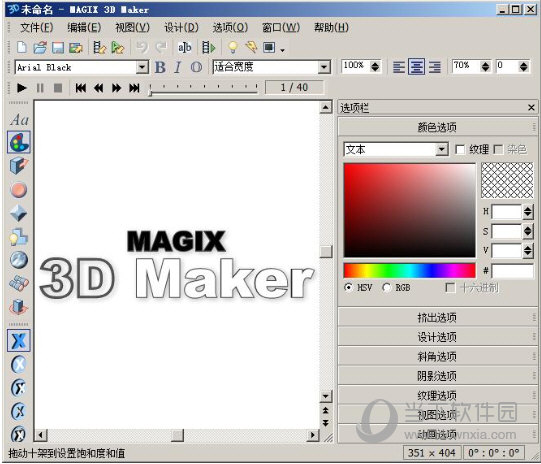Click the 70% spacing stepper arrows

pos(485,67)
